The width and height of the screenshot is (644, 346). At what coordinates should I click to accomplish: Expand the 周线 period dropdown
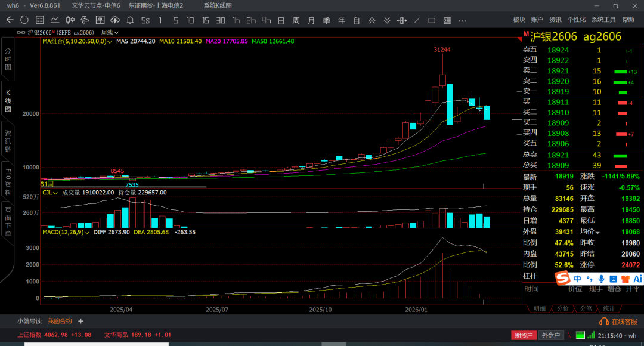[110, 32]
